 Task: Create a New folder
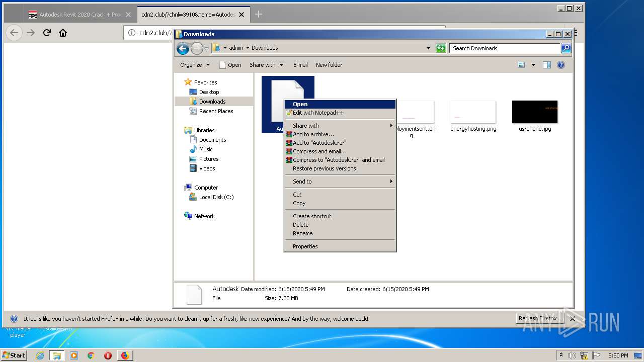pyautogui.click(x=329, y=65)
